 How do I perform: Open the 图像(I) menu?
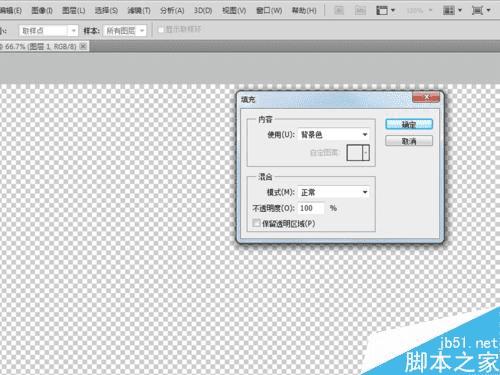(x=42, y=10)
